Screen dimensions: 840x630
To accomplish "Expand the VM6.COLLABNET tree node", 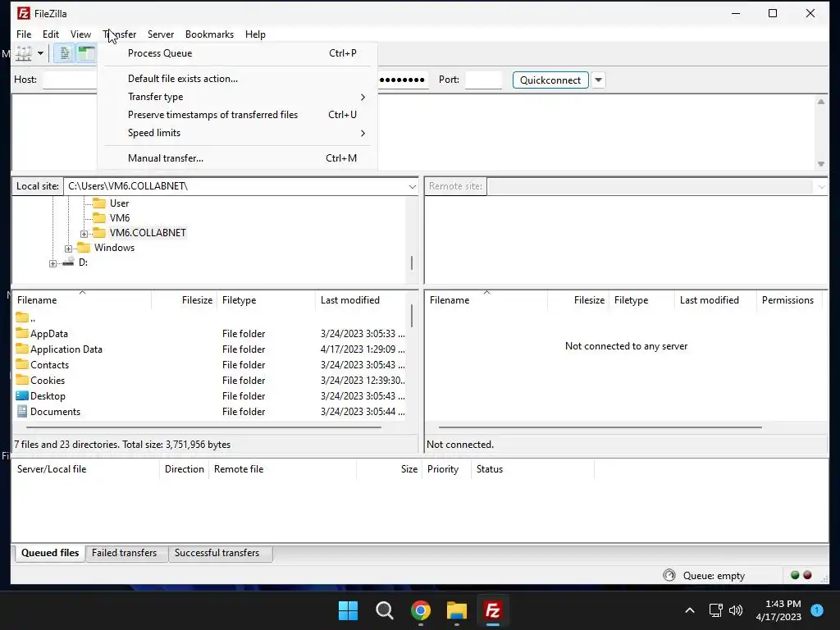I will point(84,234).
